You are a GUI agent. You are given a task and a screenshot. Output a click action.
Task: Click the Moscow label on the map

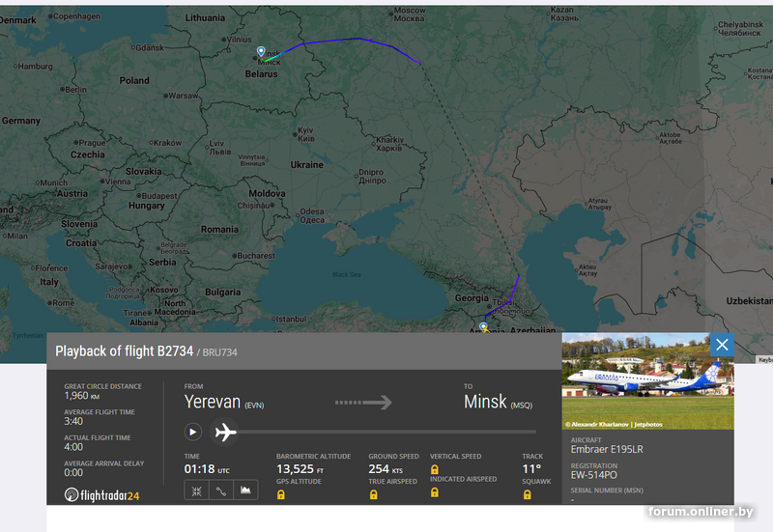[x=409, y=14]
